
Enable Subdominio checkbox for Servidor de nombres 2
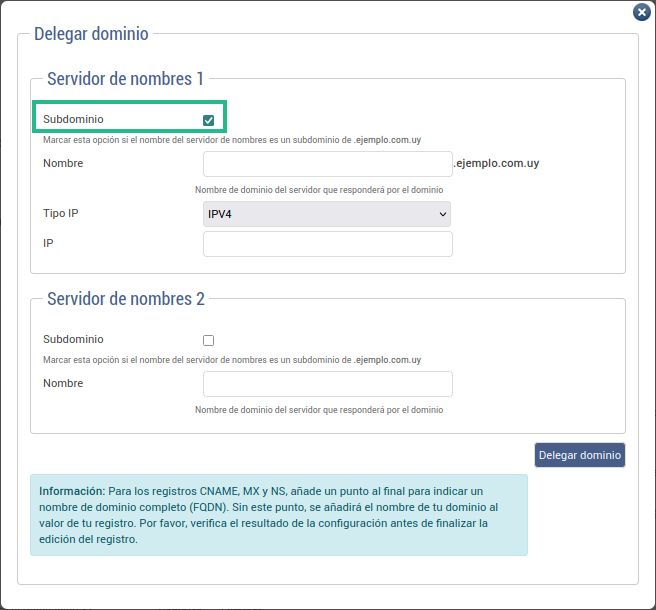coord(208,340)
